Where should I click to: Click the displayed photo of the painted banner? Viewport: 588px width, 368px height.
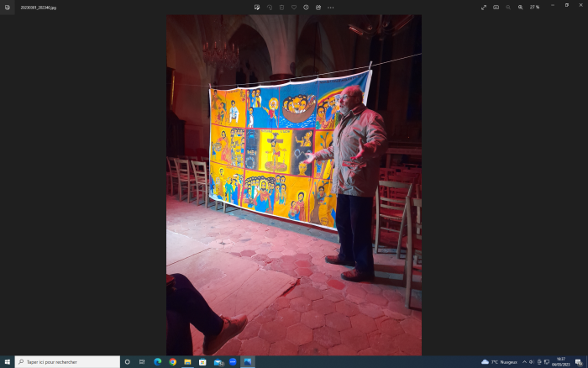click(x=294, y=185)
